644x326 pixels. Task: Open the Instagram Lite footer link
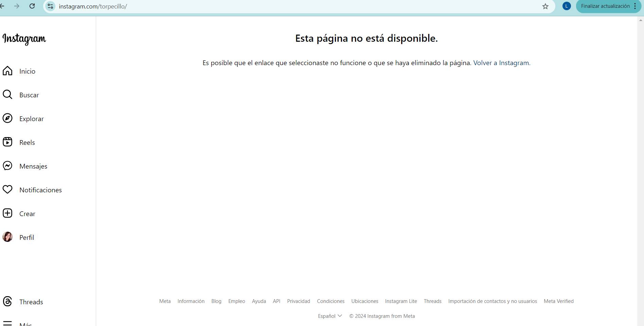[x=401, y=301]
